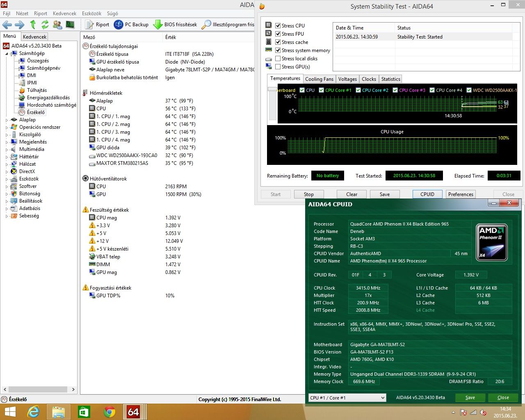Click the Refresh toolbar icon

pyautogui.click(x=45, y=25)
